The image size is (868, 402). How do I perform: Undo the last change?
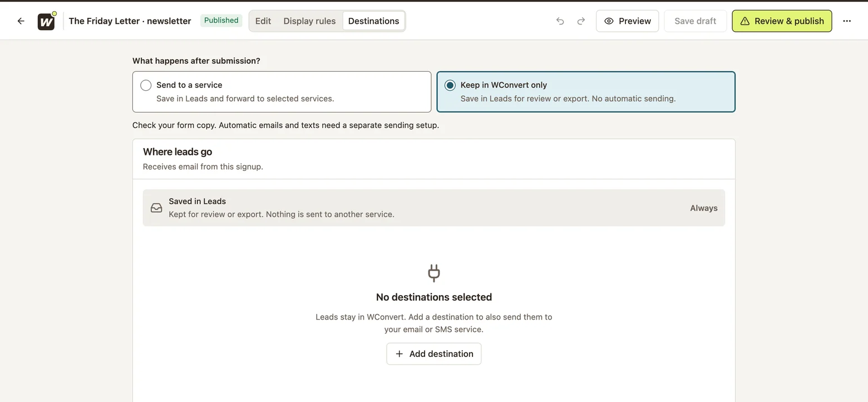tap(560, 21)
